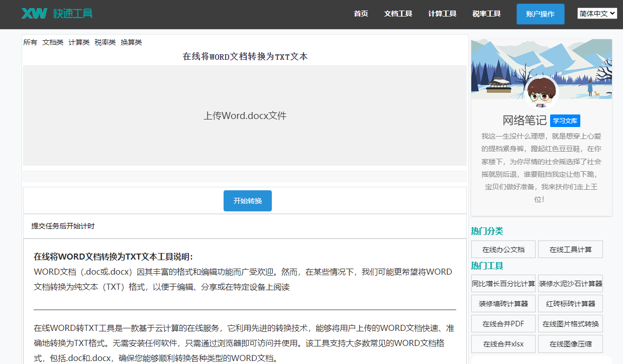Click the XW 快速工具 logo
The image size is (623, 364).
point(57,14)
